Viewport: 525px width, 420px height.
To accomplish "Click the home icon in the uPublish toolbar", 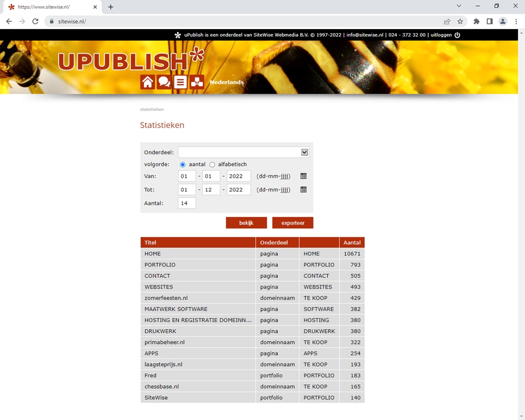I will coord(148,82).
